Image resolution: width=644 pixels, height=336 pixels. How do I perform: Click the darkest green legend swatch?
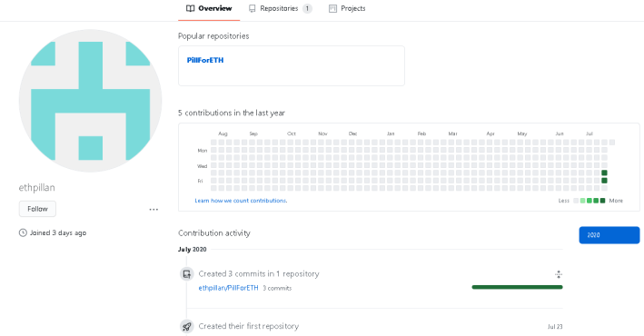[x=602, y=201]
